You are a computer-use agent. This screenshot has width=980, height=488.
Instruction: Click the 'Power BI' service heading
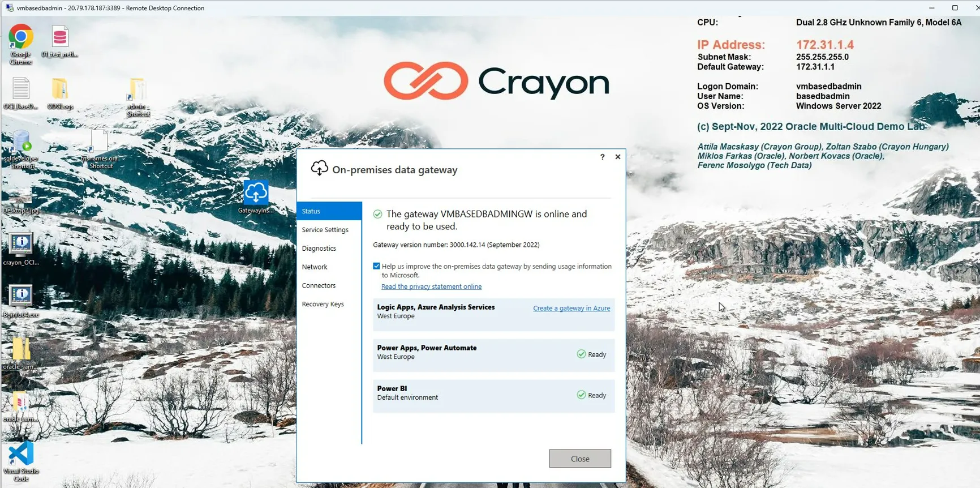coord(392,388)
